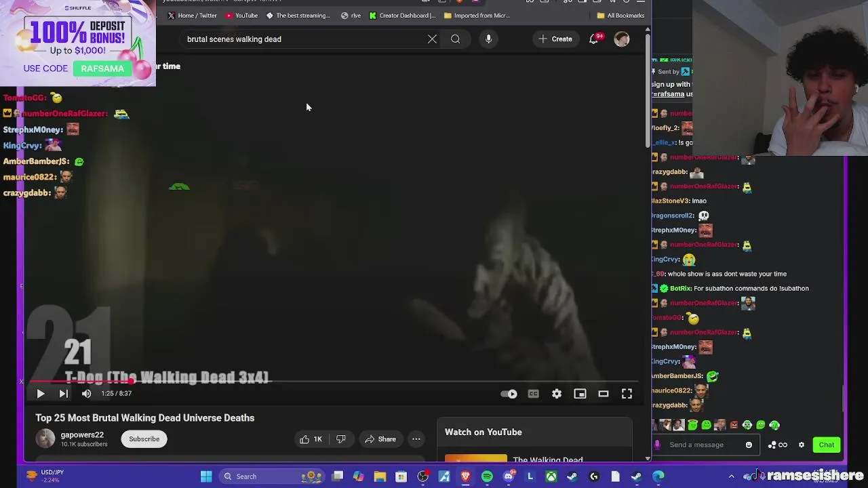Switch to theater mode

tap(603, 394)
